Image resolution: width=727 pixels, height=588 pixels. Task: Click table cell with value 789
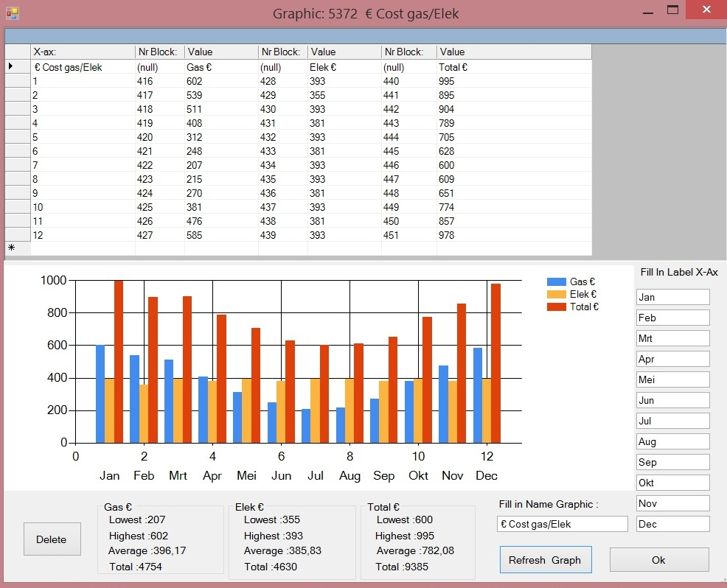514,123
